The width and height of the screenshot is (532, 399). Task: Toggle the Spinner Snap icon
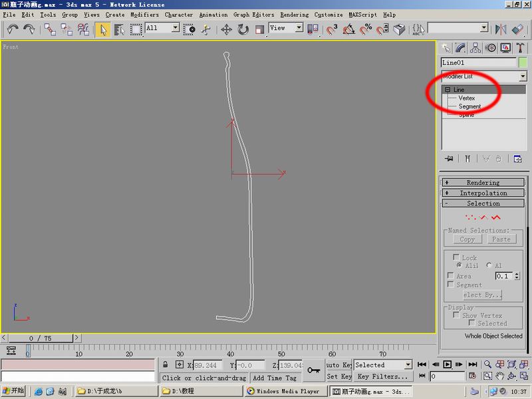tap(382, 29)
